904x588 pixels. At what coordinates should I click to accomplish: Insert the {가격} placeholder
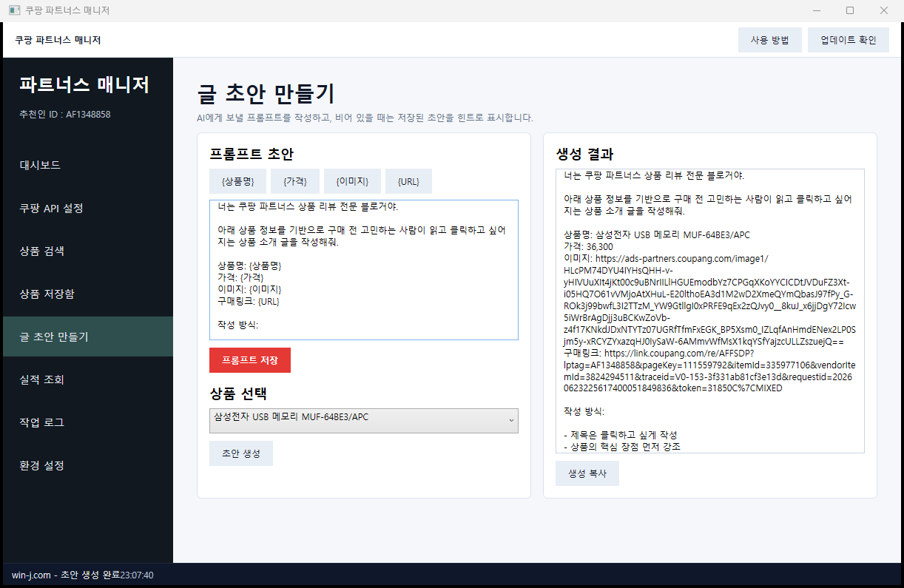point(294,181)
